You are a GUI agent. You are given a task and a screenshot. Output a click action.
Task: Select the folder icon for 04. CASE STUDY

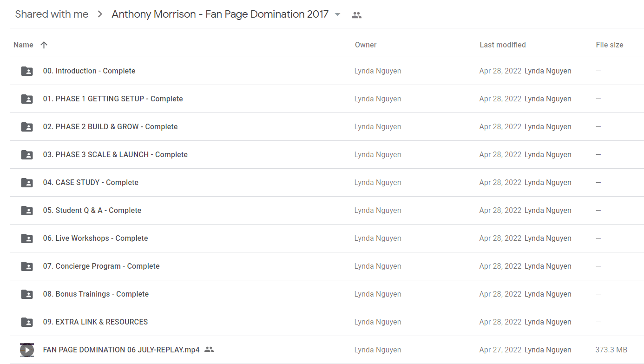[x=27, y=183]
